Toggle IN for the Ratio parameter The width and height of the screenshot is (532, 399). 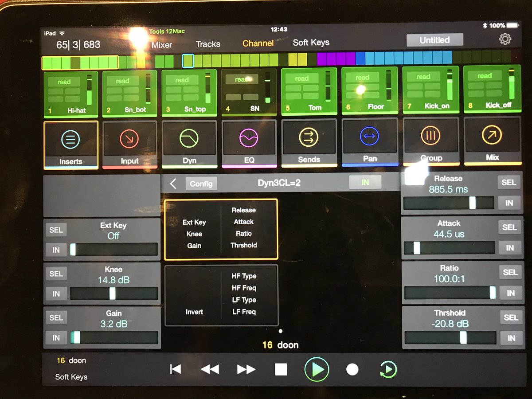click(x=510, y=293)
